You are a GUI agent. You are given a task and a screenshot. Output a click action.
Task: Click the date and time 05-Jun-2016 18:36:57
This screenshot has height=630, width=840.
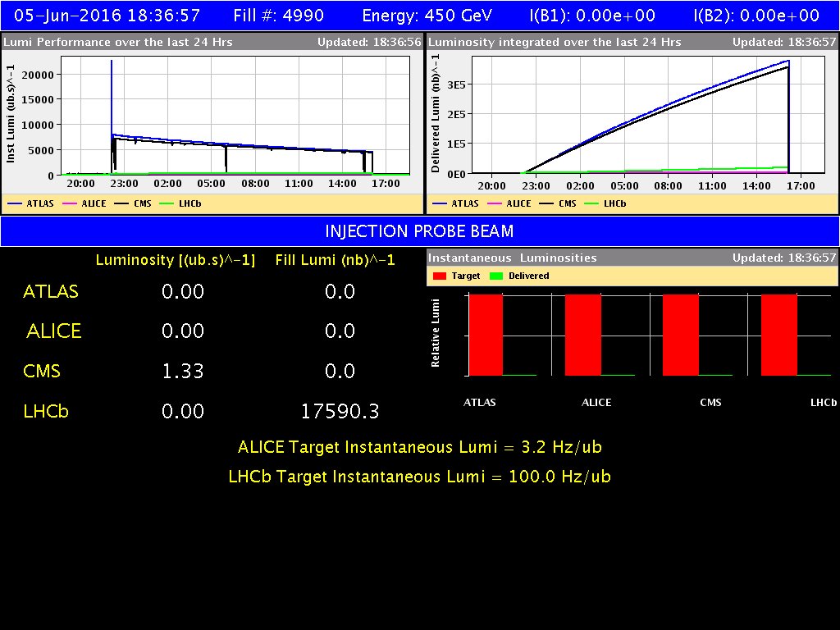point(107,16)
